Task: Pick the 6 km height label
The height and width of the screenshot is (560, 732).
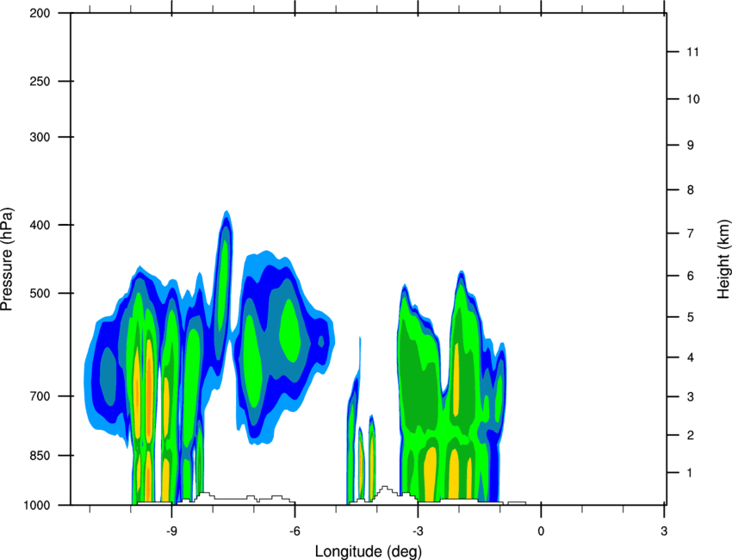Action: pyautogui.click(x=691, y=276)
